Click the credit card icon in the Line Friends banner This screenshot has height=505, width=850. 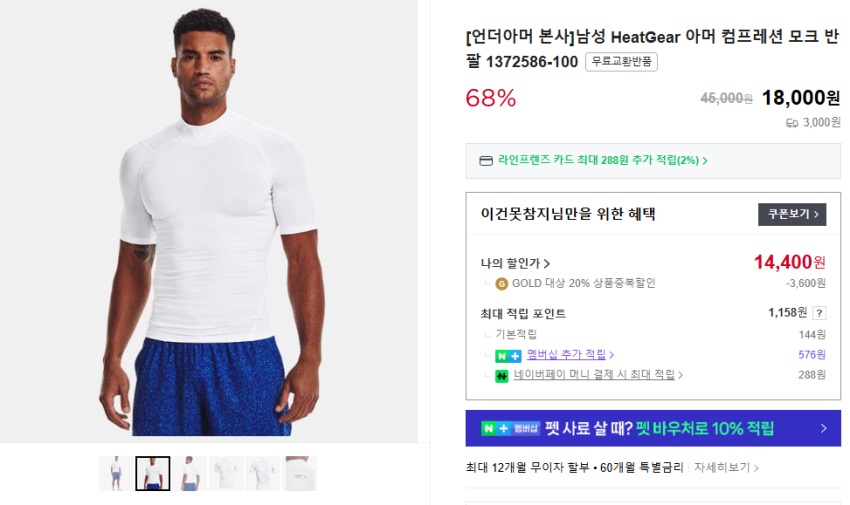486,160
